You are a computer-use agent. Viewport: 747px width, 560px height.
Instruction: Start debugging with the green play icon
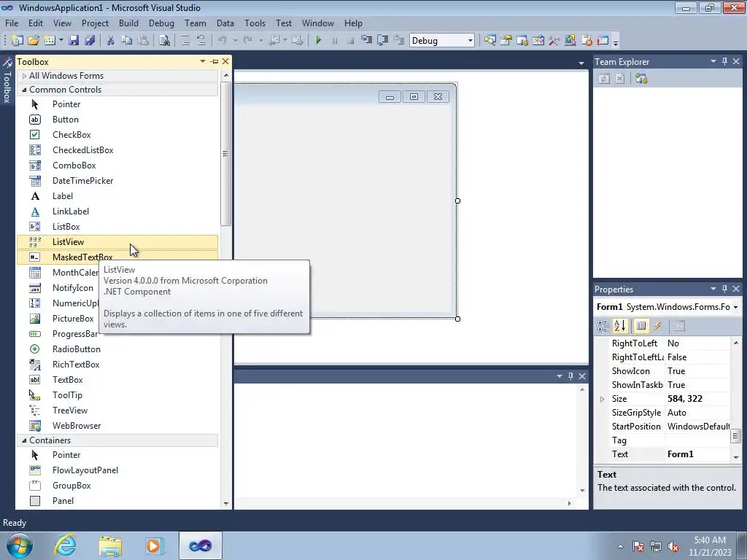point(319,41)
